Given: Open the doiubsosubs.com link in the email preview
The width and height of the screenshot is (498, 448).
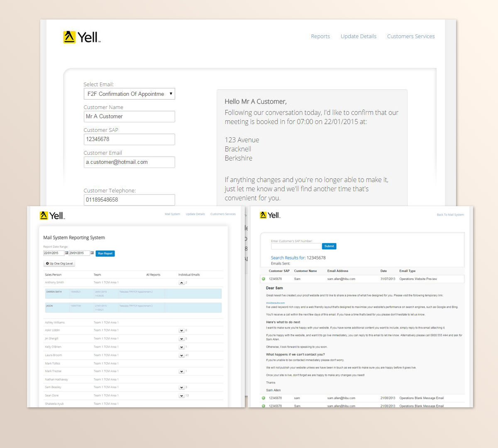Looking at the screenshot, I should pyautogui.click(x=276, y=303).
